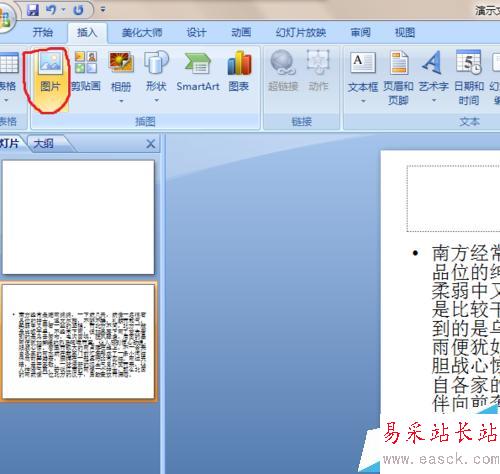Open the 美化大师 ribbon tab
This screenshot has width=500, height=474.
142,33
